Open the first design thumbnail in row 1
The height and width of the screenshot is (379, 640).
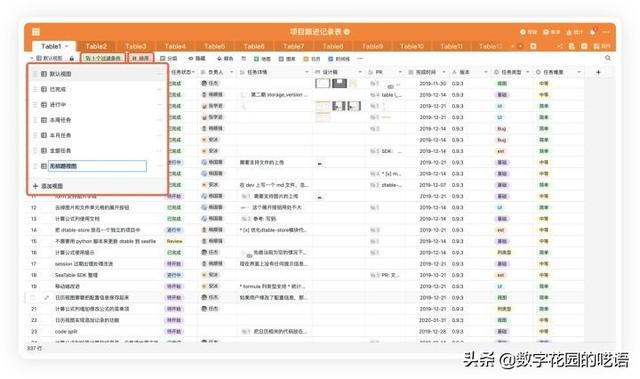pyautogui.click(x=322, y=84)
